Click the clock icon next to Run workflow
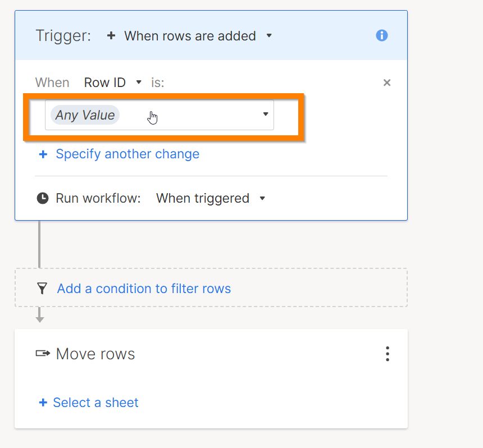The height and width of the screenshot is (448, 483). [42, 198]
